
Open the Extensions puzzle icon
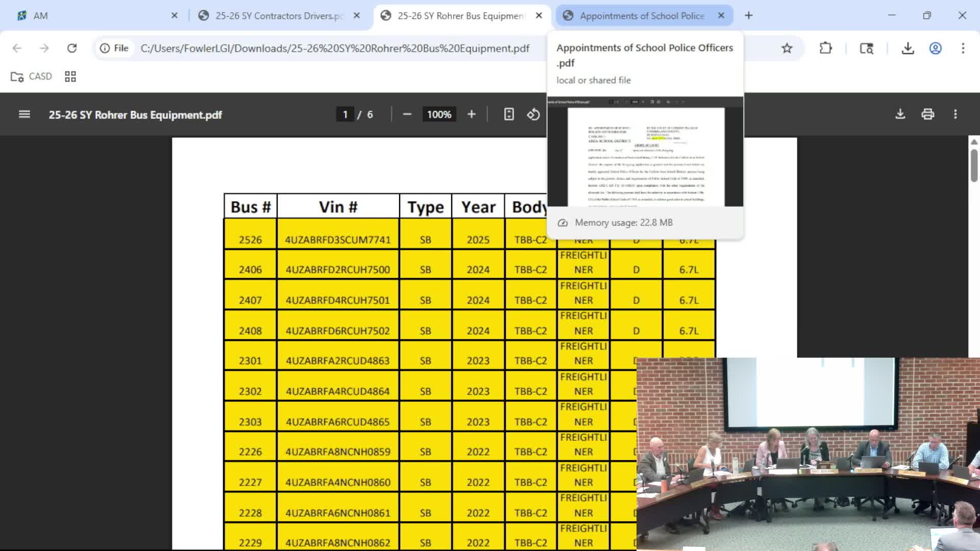(x=825, y=48)
